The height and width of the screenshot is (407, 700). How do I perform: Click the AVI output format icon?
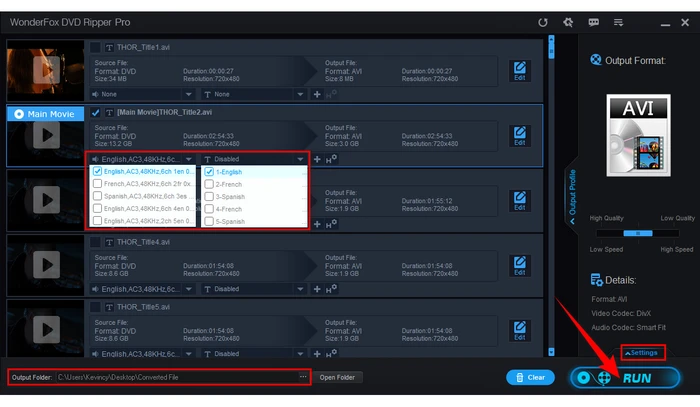click(x=638, y=135)
